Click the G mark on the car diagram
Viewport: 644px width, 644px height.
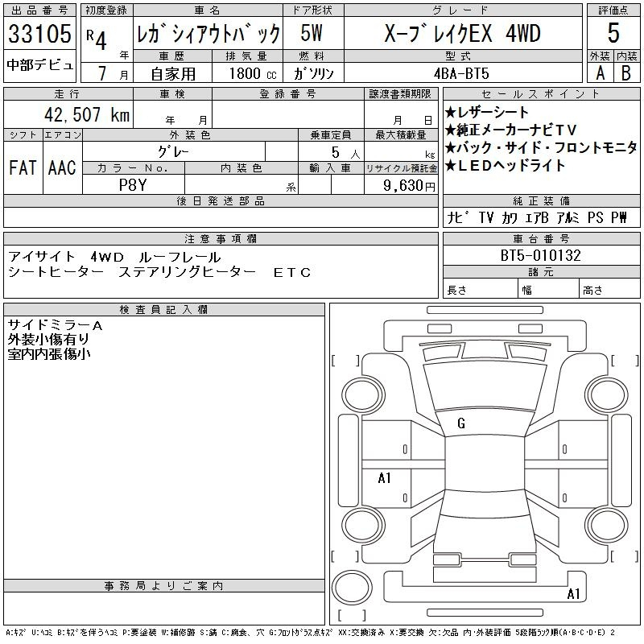click(x=461, y=423)
